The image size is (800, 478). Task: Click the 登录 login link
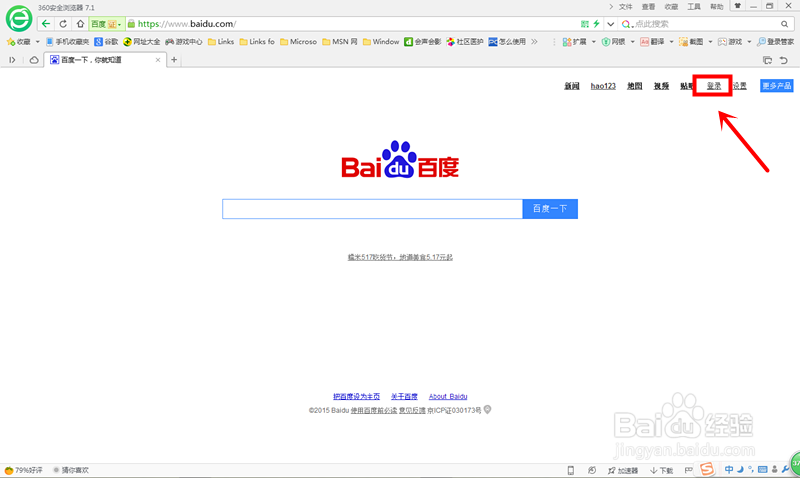(x=714, y=86)
